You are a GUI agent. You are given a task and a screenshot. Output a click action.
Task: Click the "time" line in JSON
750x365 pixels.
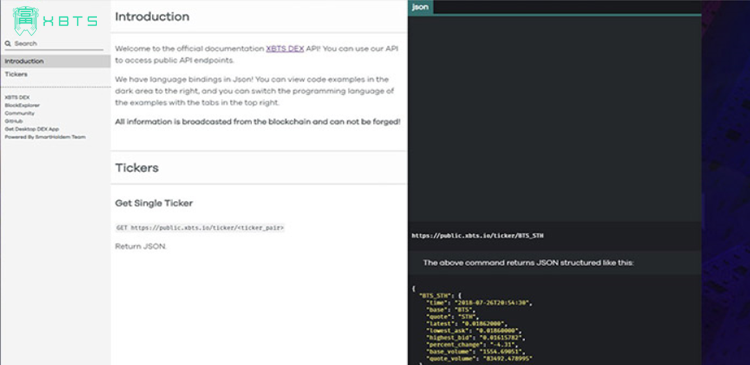[479, 303]
